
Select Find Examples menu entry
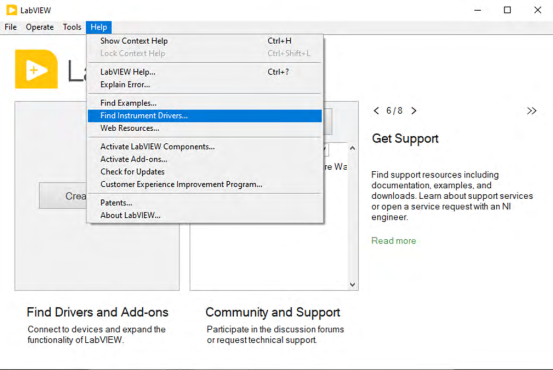[x=205, y=103]
